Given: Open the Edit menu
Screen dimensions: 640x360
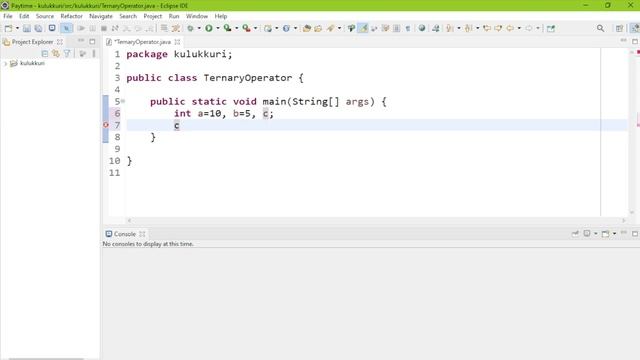Looking at the screenshot, I should [x=24, y=16].
